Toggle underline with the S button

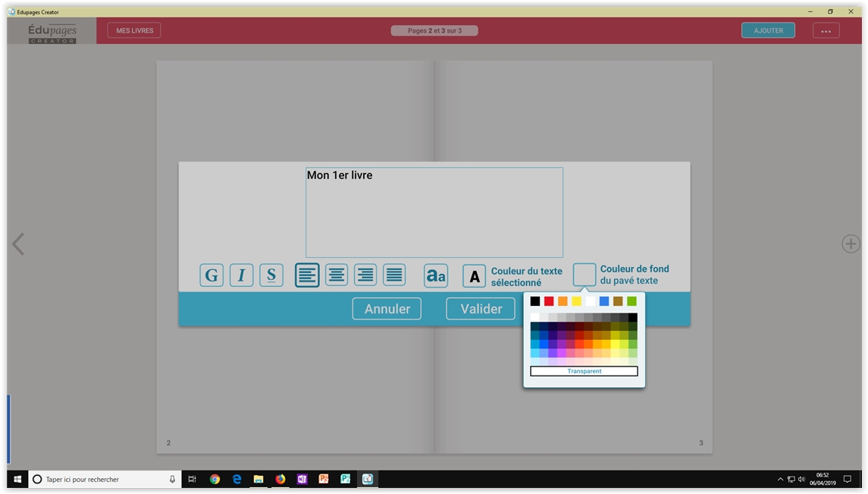click(x=271, y=275)
